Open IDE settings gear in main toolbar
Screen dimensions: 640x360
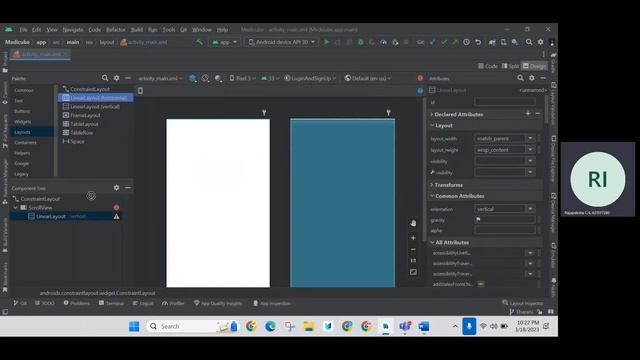(x=540, y=42)
